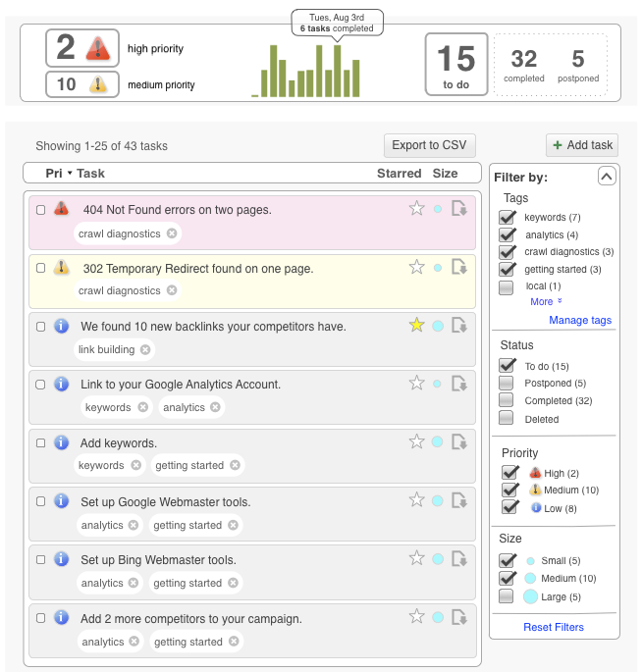The height and width of the screenshot is (672, 642).
Task: Click Export to CSV button
Action: (x=429, y=145)
